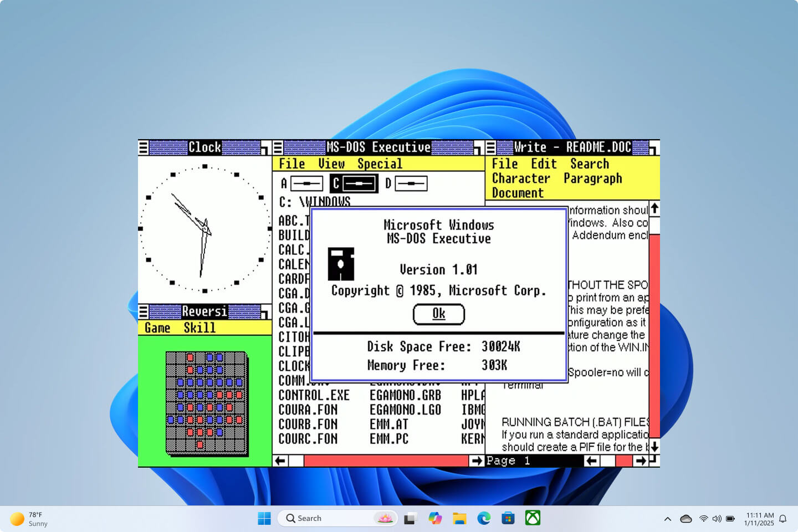
Task: Select CONTROL.EXE in the file list
Action: pyautogui.click(x=314, y=395)
